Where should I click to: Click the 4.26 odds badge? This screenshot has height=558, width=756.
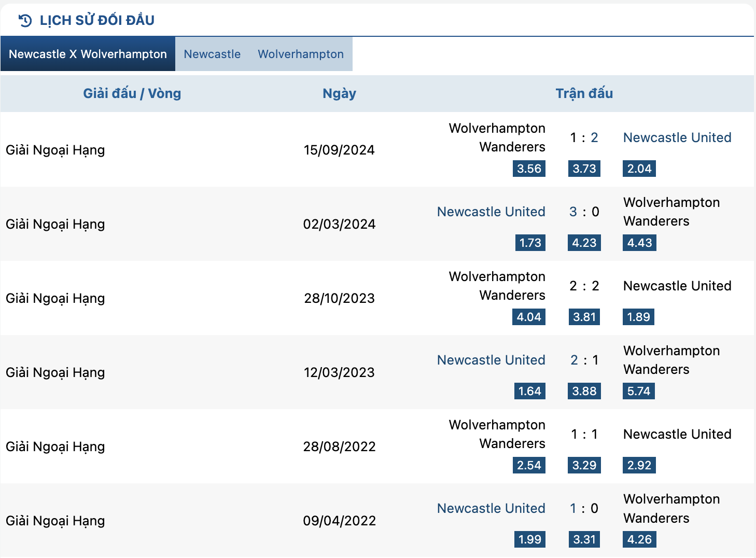(x=639, y=539)
